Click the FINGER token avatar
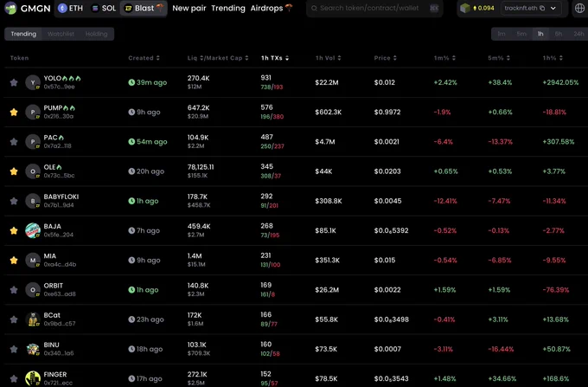 tap(33, 378)
